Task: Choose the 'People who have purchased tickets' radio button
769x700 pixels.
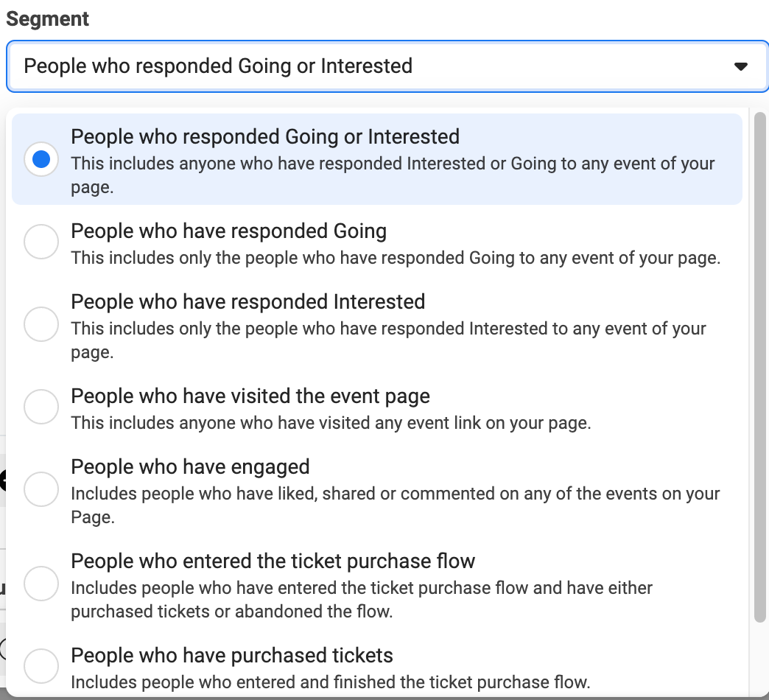Action: click(x=41, y=665)
